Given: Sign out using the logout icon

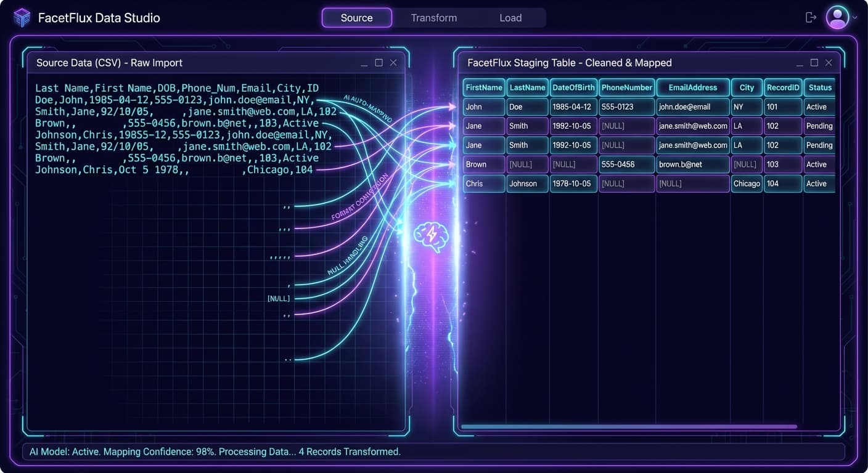Looking at the screenshot, I should click(x=811, y=17).
